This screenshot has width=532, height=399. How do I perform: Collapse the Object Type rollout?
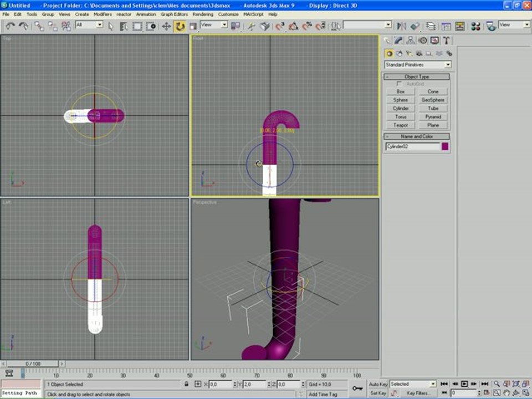click(x=417, y=76)
